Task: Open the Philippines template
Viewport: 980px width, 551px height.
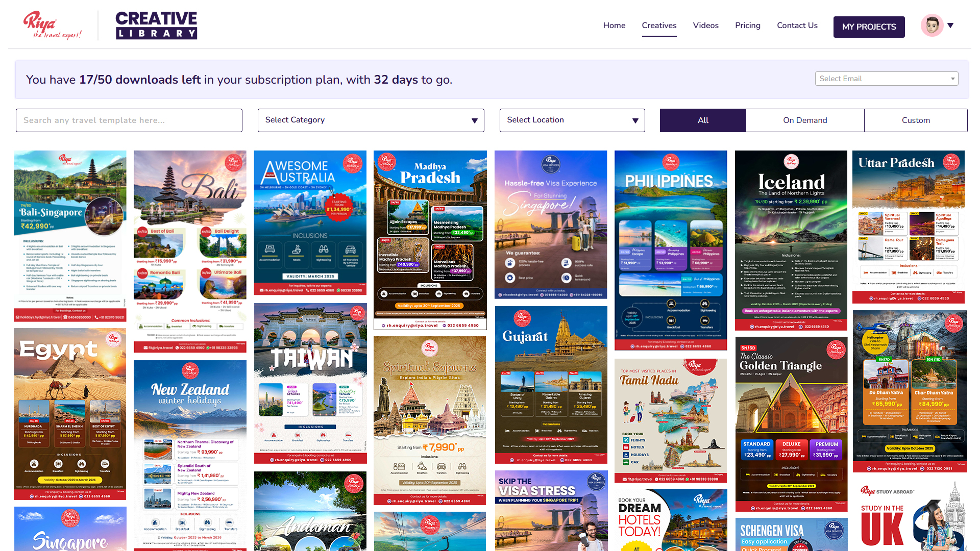Action: (671, 251)
